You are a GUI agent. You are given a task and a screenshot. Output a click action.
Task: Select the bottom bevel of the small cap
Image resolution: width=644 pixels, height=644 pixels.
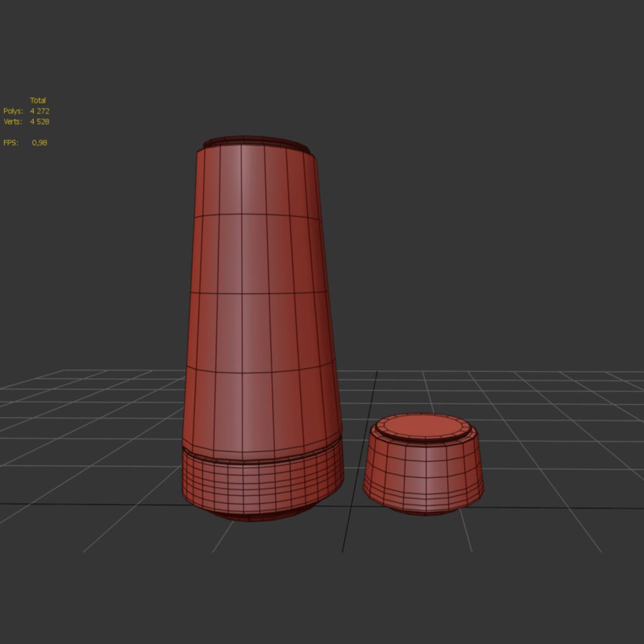[x=423, y=508]
